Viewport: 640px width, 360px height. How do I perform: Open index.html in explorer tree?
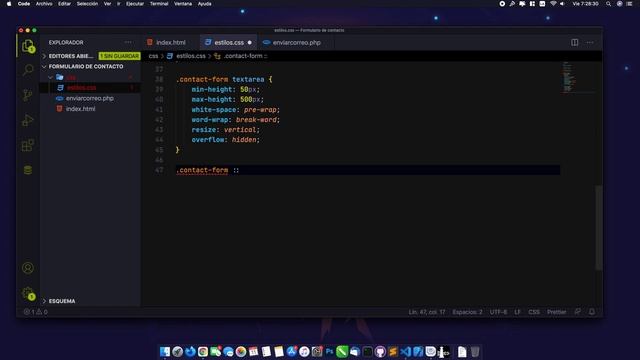(90, 109)
